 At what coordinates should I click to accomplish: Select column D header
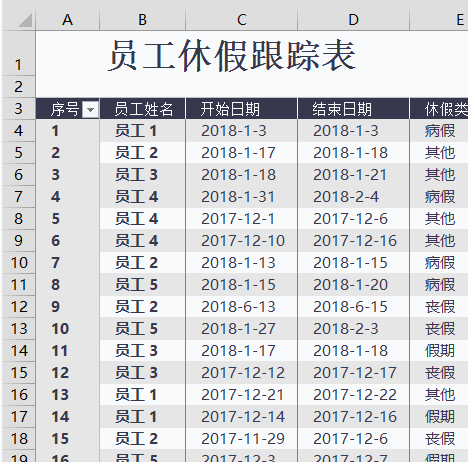click(354, 20)
